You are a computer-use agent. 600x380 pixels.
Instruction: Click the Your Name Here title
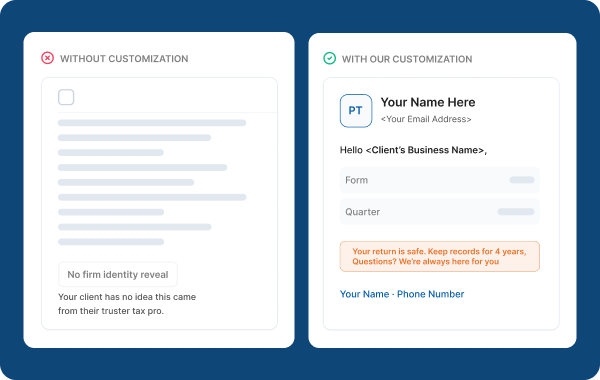[428, 102]
